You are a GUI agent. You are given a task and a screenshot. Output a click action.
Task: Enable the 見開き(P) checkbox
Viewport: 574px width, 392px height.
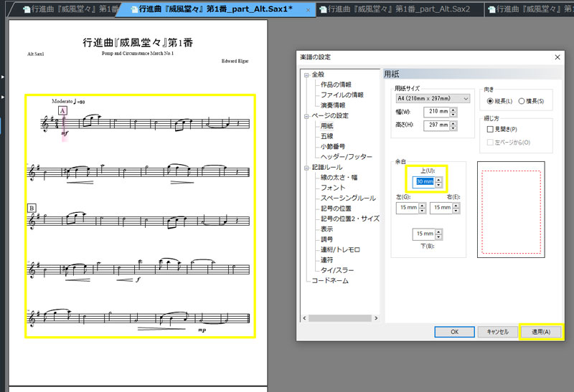[x=490, y=129]
